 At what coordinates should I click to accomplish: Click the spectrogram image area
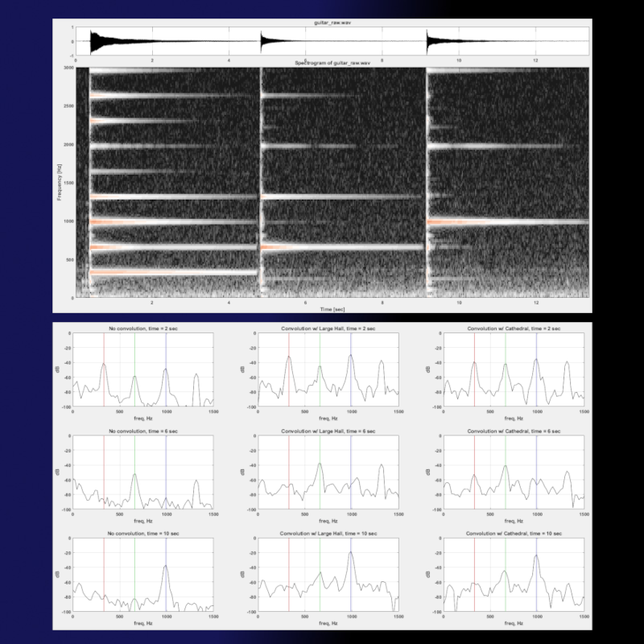point(332,183)
